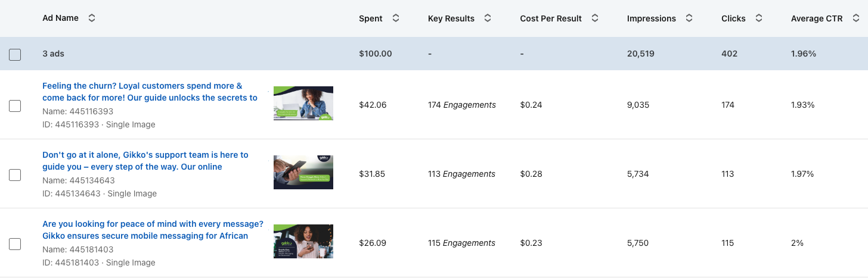Select the ad 445181403 checkbox
868x278 pixels.
tap(15, 244)
